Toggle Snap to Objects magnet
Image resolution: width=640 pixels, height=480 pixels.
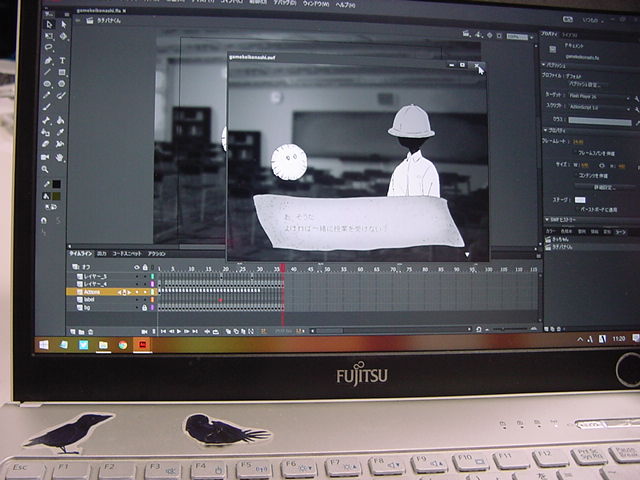44,220
